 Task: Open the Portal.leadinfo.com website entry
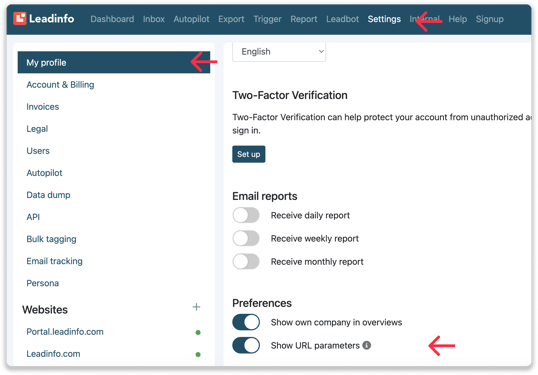point(65,332)
